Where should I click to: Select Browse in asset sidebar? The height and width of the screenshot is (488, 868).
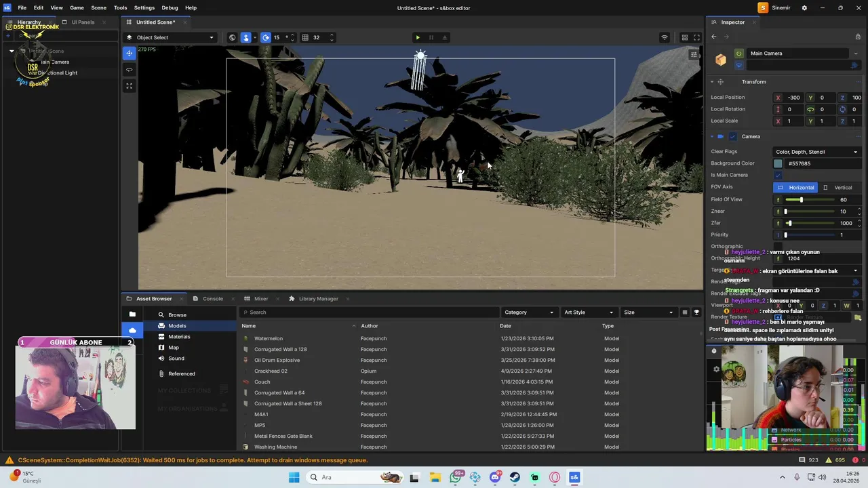(x=177, y=315)
